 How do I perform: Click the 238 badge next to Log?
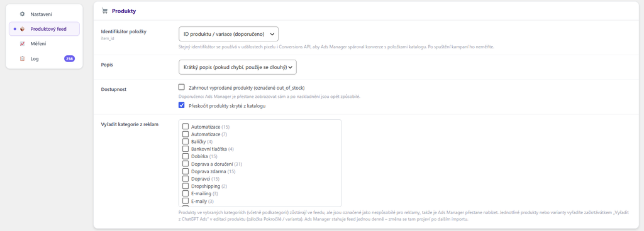(69, 58)
